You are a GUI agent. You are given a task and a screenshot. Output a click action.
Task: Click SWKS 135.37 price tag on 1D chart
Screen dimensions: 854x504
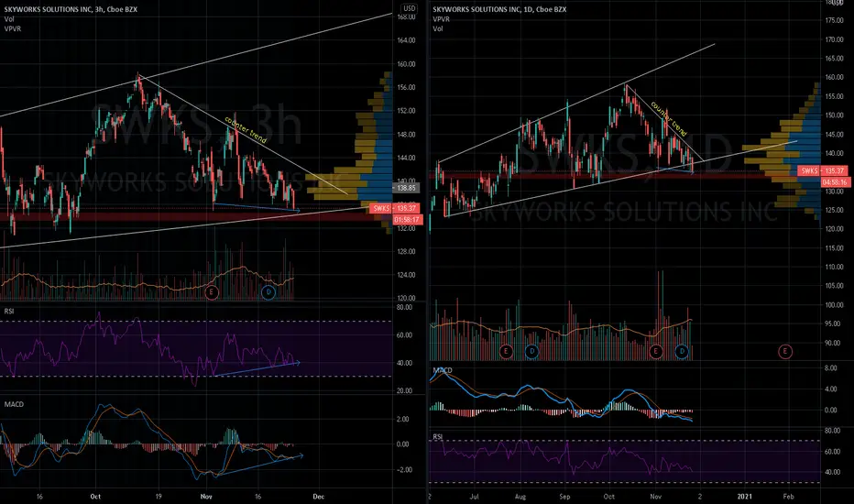pyautogui.click(x=824, y=170)
